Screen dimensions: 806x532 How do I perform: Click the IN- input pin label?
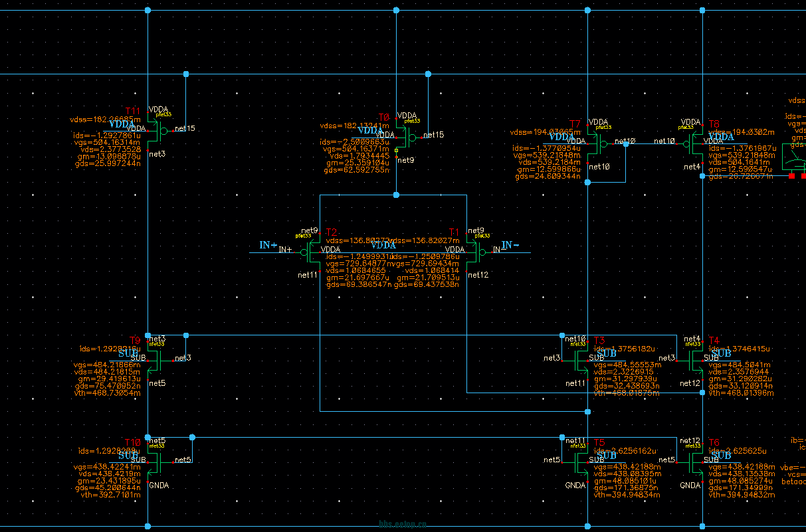[511, 245]
